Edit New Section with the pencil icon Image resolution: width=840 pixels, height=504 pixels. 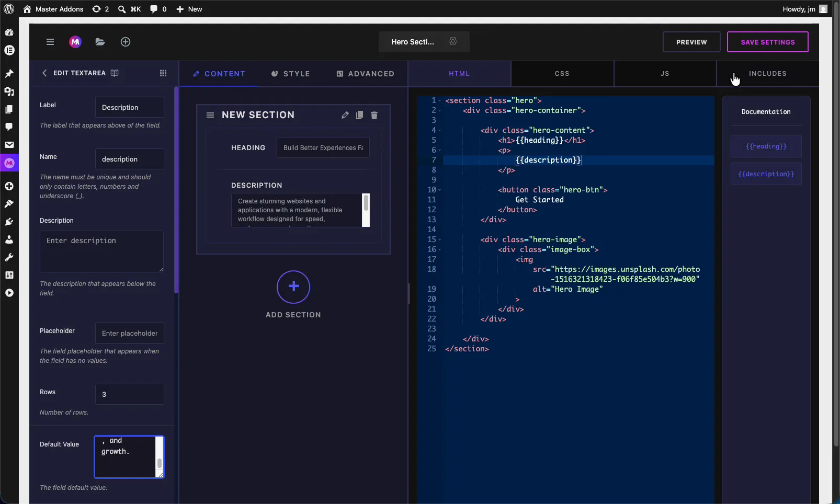point(345,115)
